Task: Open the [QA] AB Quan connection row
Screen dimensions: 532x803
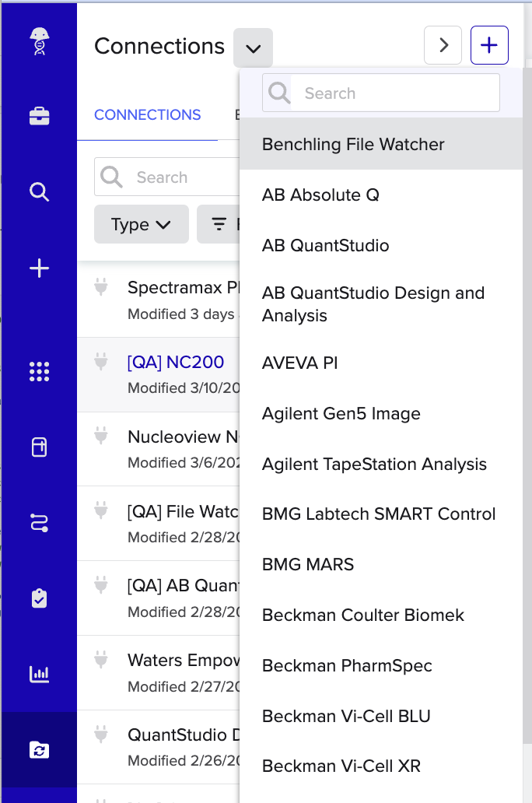Action: pos(158,598)
